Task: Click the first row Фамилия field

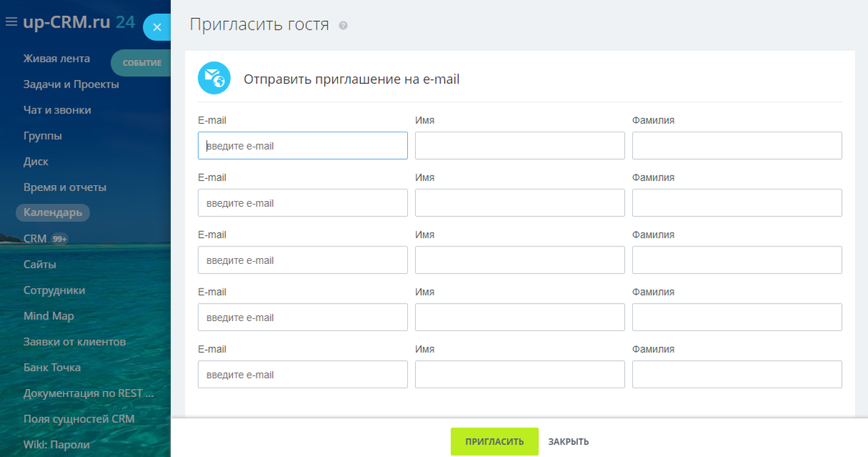Action: (737, 145)
